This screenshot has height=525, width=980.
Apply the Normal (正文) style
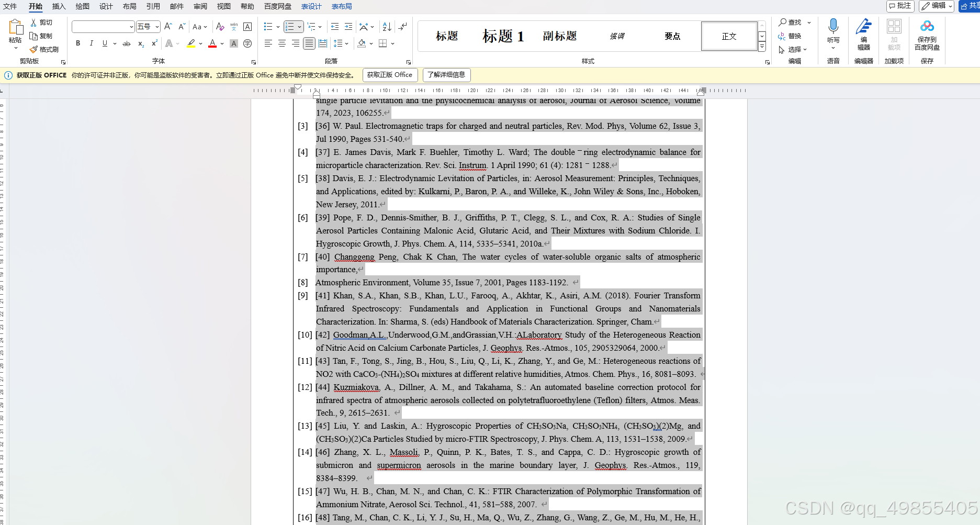[729, 36]
